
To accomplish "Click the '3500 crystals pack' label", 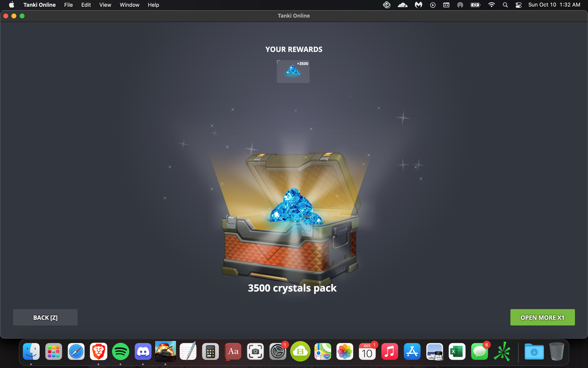I will tap(292, 288).
